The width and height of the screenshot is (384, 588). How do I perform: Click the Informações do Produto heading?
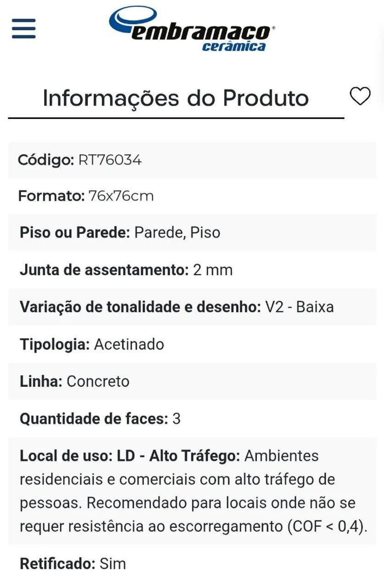click(x=176, y=98)
